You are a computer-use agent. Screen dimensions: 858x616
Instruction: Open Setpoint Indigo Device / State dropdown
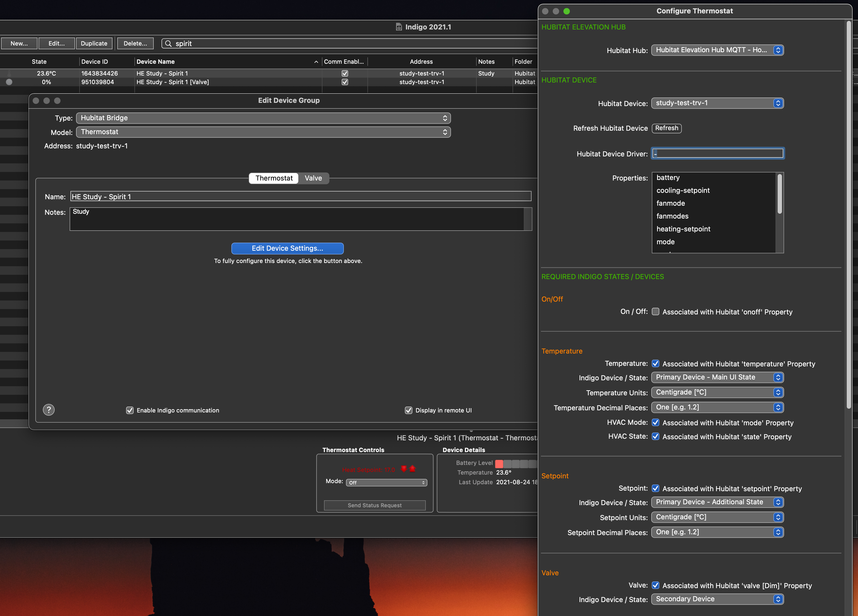pos(717,502)
